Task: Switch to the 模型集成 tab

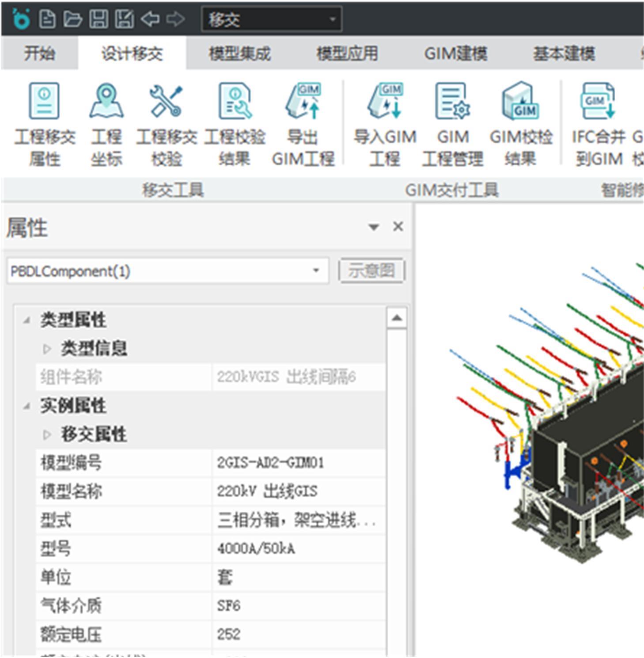Action: coord(239,54)
